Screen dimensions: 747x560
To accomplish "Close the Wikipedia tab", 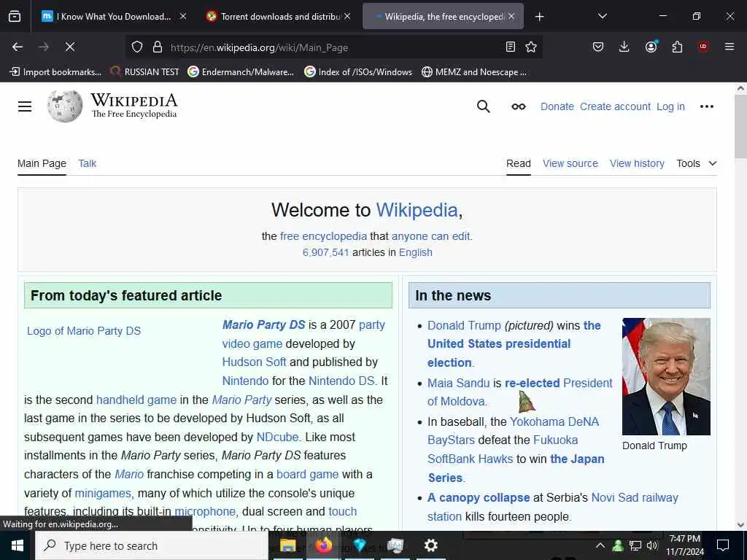I will click(511, 16).
